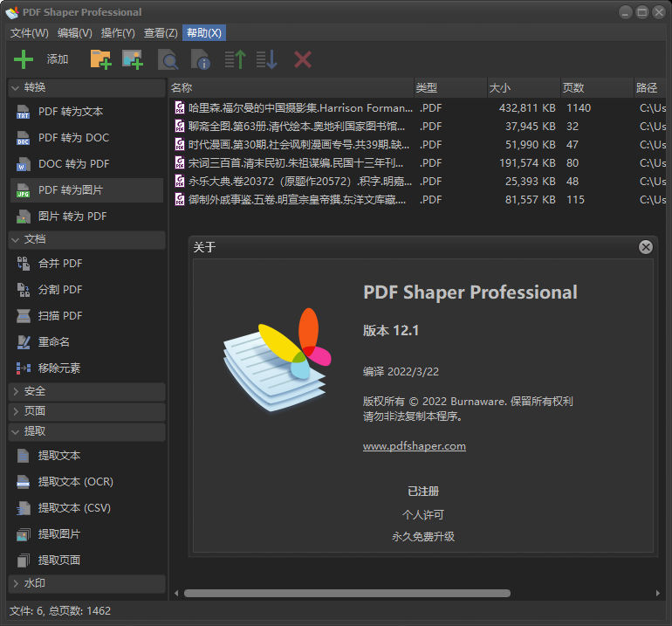672x626 pixels.
Task: Click the 永久免费升级 text
Action: pos(423,537)
